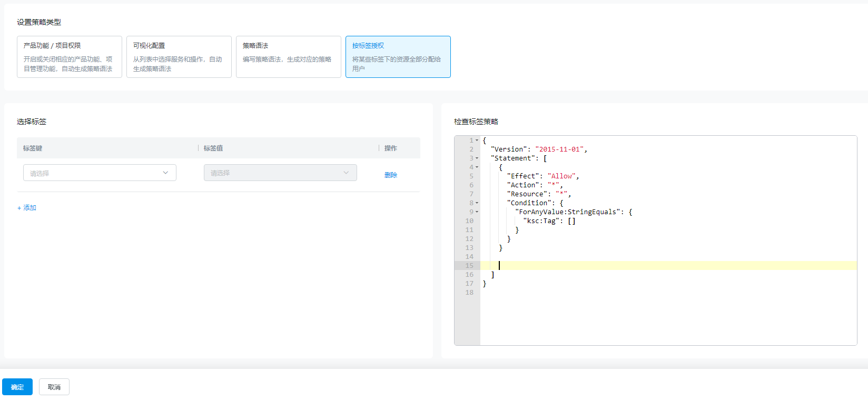Fold the code block at line 4
This screenshot has width=868, height=401.
pos(477,167)
